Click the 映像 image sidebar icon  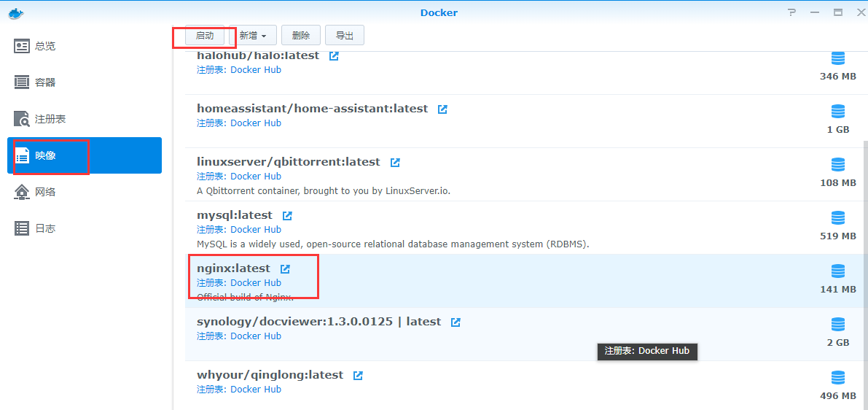pyautogui.click(x=22, y=155)
